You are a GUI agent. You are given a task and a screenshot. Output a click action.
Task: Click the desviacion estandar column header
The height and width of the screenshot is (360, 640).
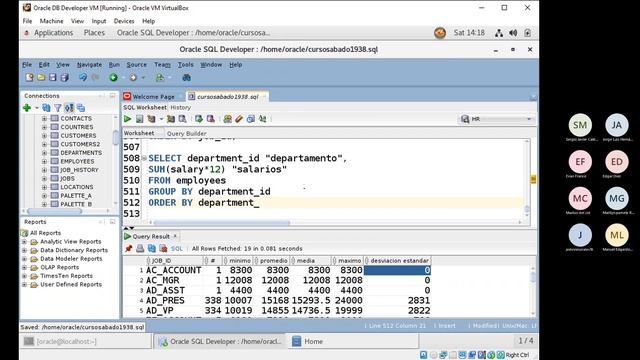(x=398, y=260)
